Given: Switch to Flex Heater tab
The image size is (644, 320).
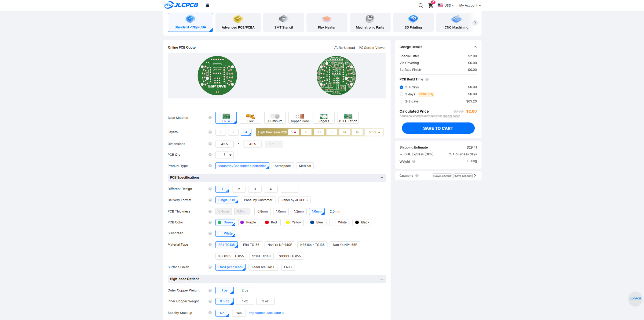Looking at the screenshot, I should 327,23.
